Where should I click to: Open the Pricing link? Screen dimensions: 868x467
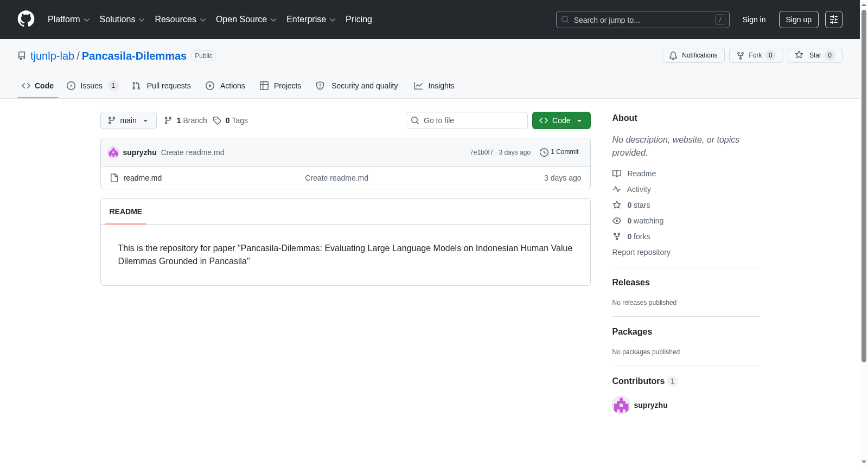tap(359, 20)
